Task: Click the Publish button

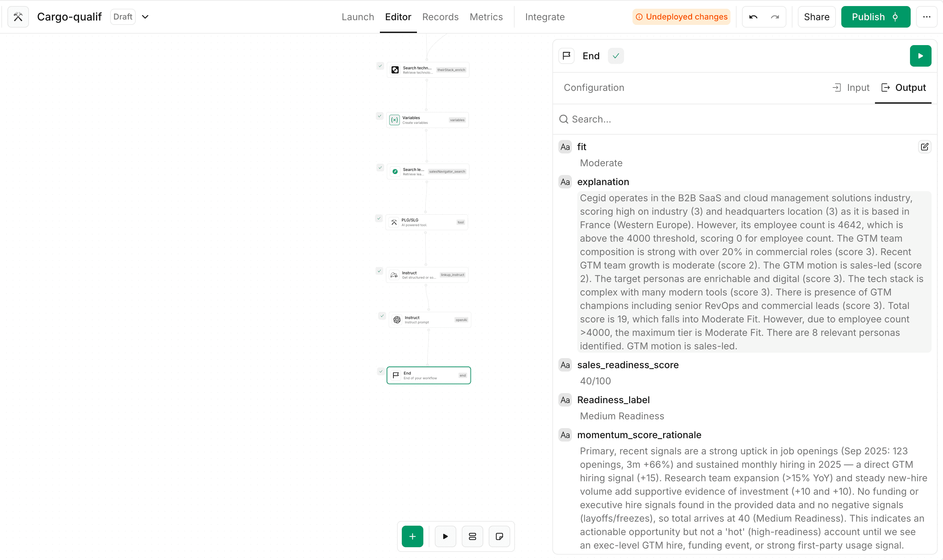Action: click(875, 17)
